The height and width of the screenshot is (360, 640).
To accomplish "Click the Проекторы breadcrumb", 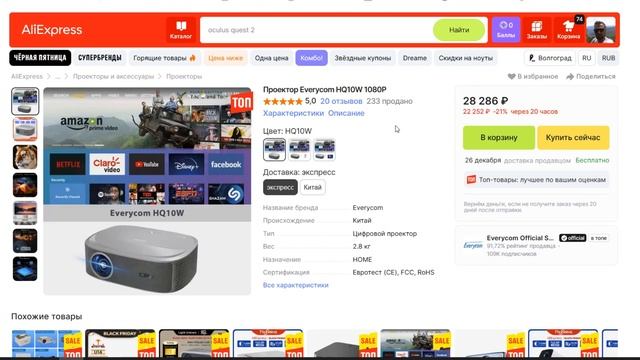I will click(184, 76).
